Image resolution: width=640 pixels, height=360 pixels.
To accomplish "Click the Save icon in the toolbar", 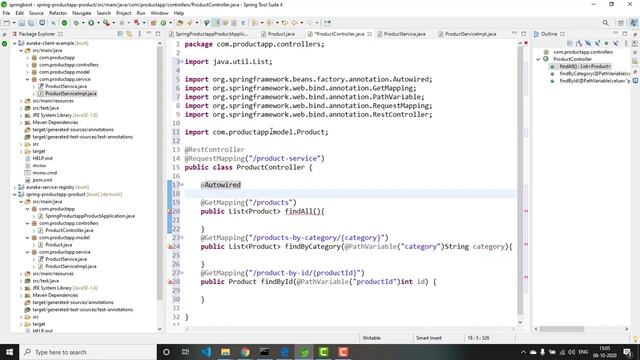I will tap(22, 23).
